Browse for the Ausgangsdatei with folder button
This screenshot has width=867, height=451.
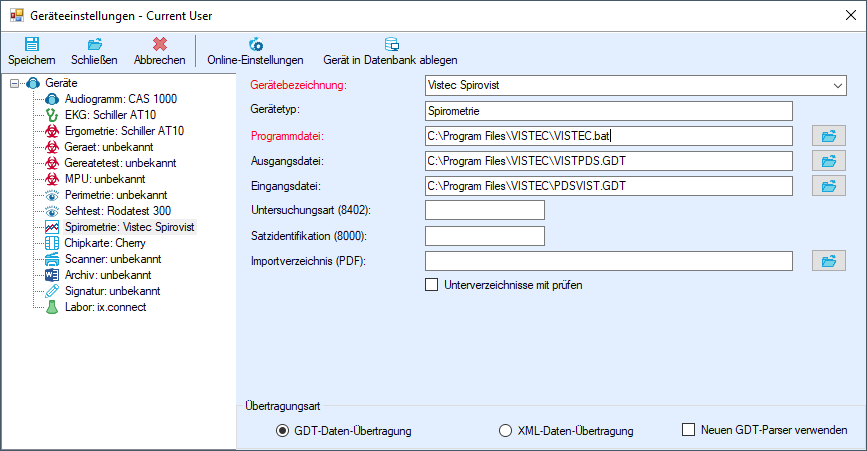pyautogui.click(x=828, y=161)
